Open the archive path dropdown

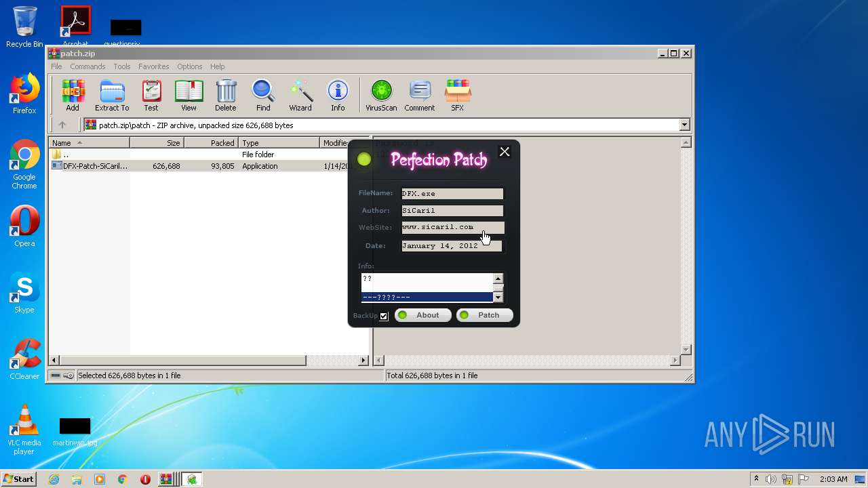tap(684, 125)
